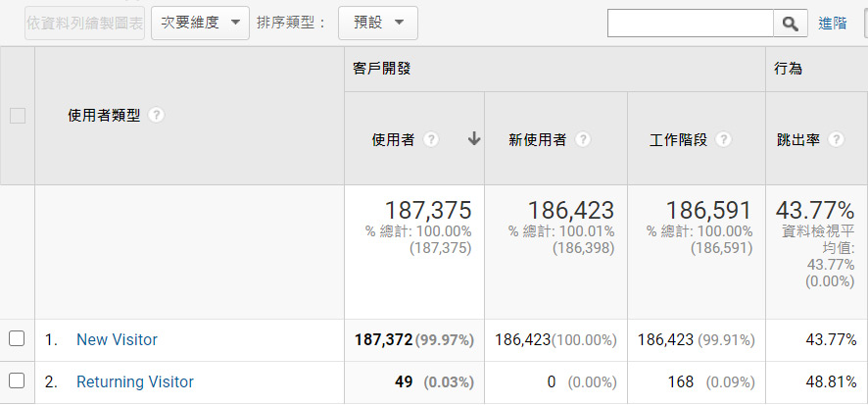Click the search magnifier icon

(x=790, y=24)
